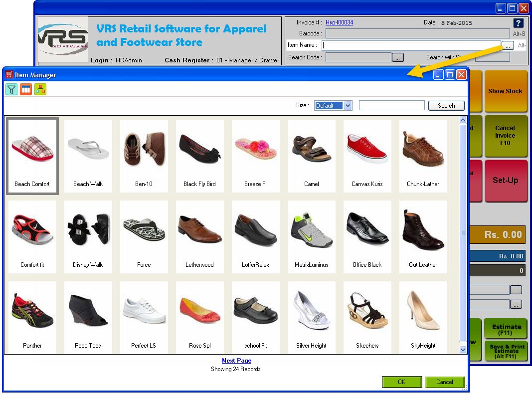Screen dimensions: 532x400
Task: Select the Skechers strappy wedge sandal
Action: (x=367, y=318)
